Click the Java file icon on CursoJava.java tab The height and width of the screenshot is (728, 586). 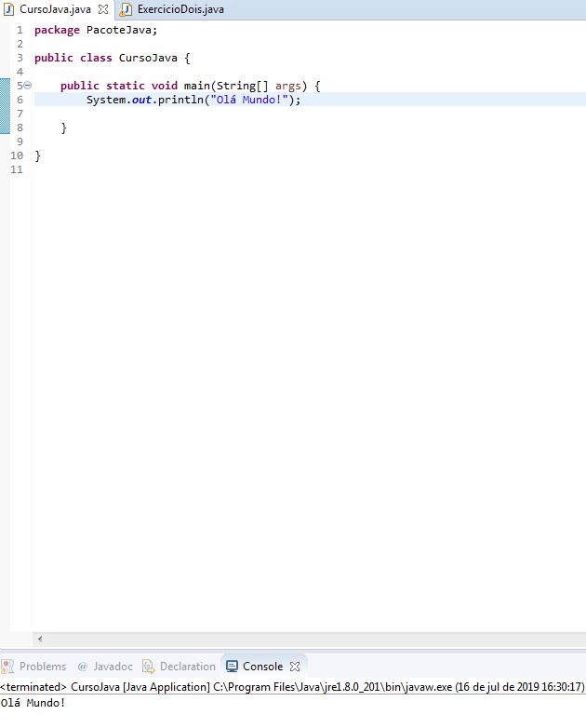8,9
